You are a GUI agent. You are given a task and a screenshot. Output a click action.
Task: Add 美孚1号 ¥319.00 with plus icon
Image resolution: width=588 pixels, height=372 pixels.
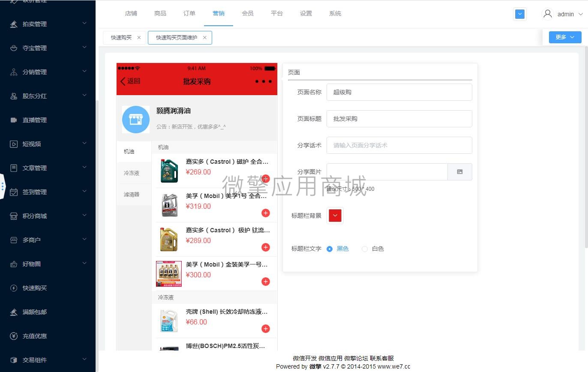266,213
